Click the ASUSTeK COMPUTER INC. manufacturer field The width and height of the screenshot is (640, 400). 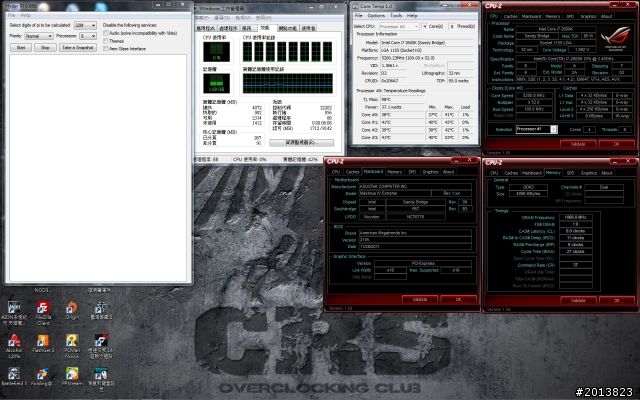[415, 186]
